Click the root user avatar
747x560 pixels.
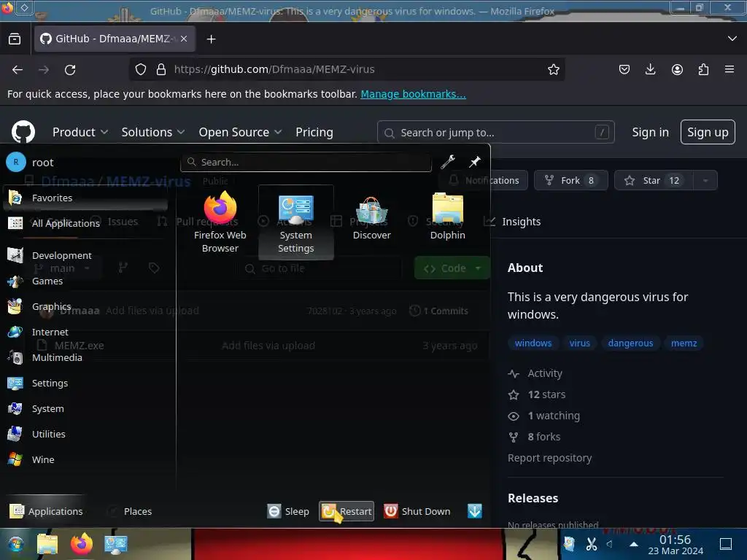16,162
